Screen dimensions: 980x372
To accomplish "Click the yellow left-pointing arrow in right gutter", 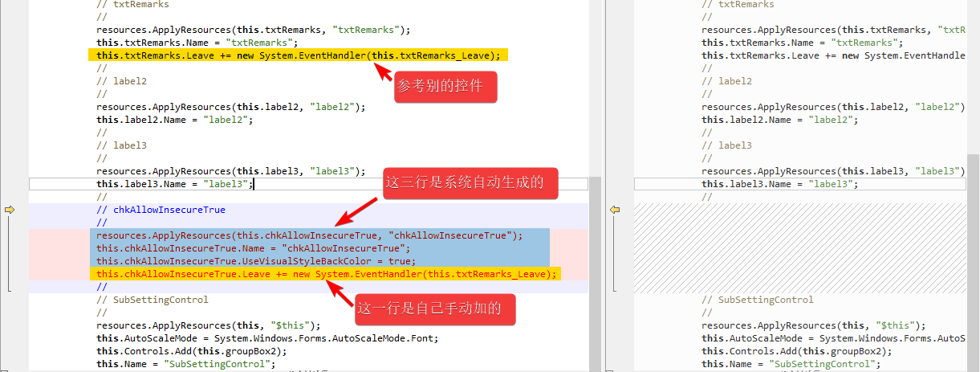I will (615, 210).
